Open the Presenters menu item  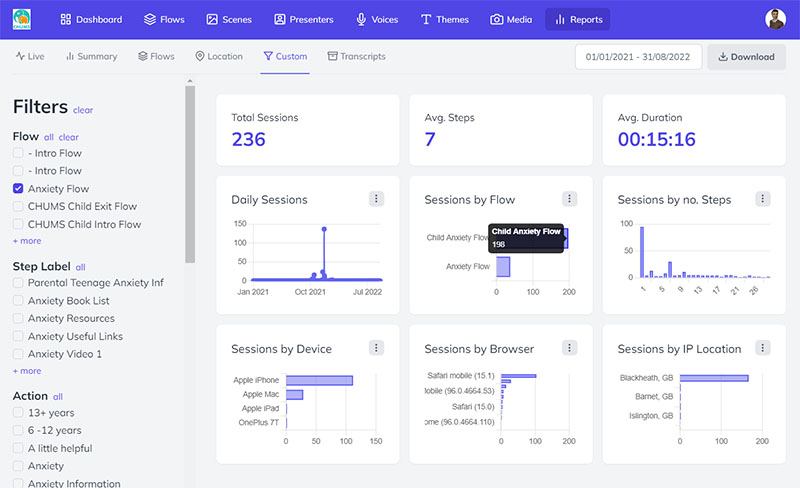pos(304,19)
